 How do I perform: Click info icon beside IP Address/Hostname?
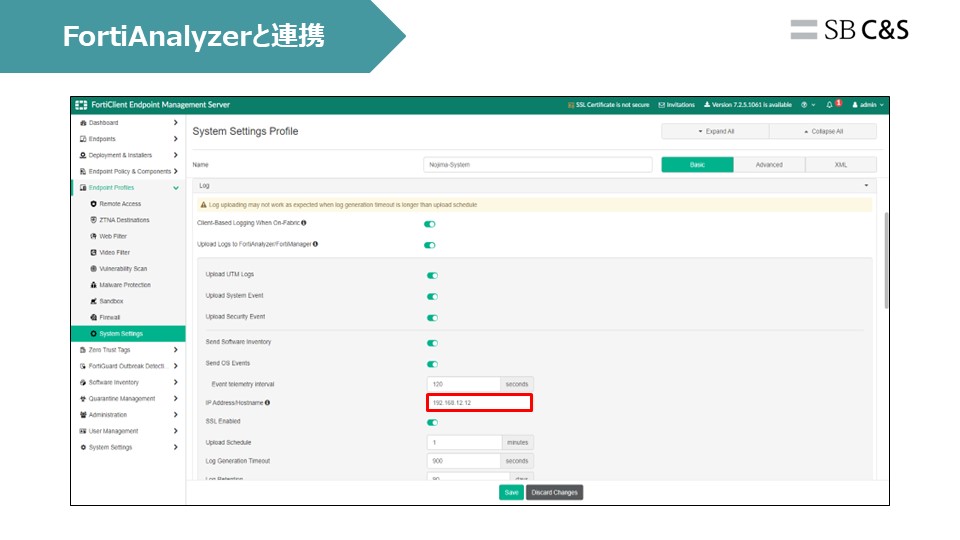[268, 403]
